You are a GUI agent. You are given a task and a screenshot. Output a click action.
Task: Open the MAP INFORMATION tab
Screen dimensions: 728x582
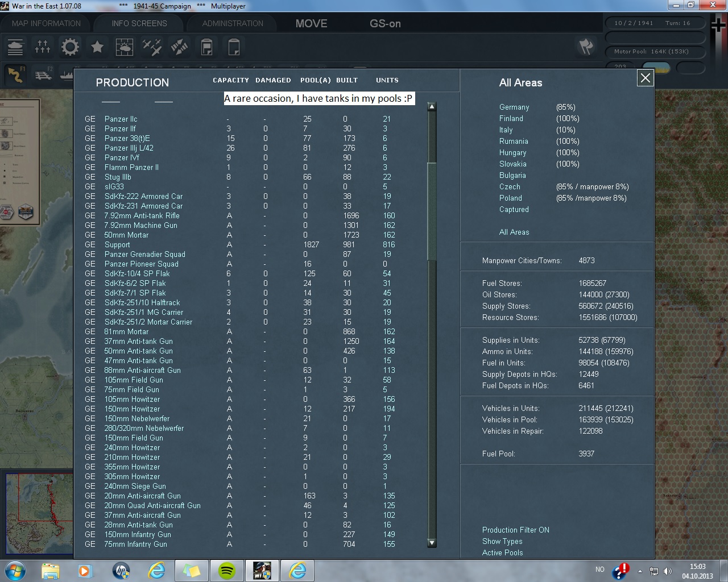[x=47, y=23]
